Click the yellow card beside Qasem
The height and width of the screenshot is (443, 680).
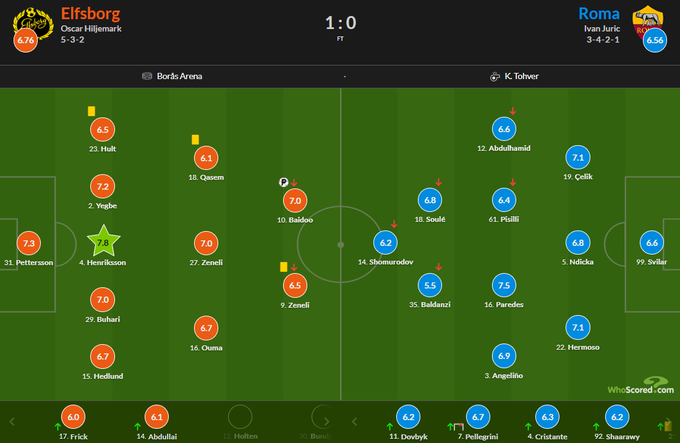pos(195,140)
